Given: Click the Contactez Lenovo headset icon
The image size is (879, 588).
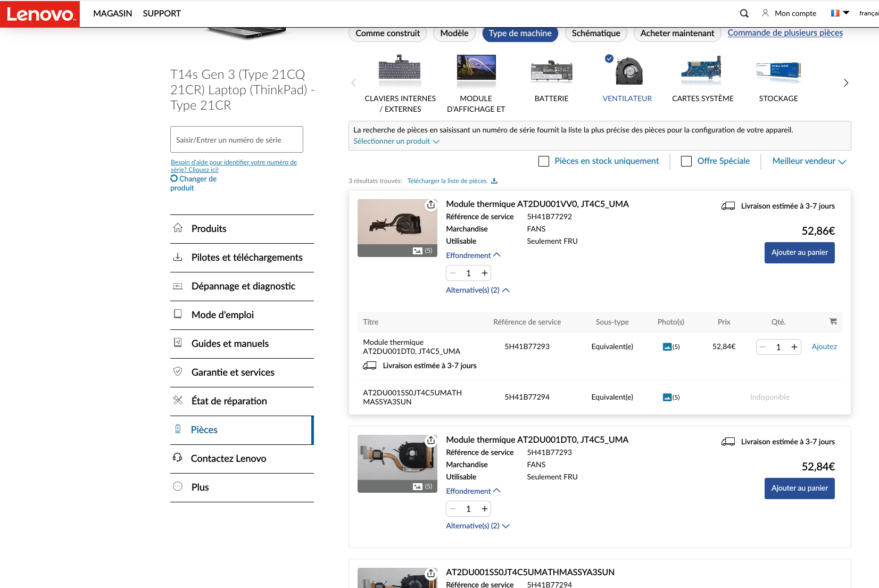Looking at the screenshot, I should 178,458.
